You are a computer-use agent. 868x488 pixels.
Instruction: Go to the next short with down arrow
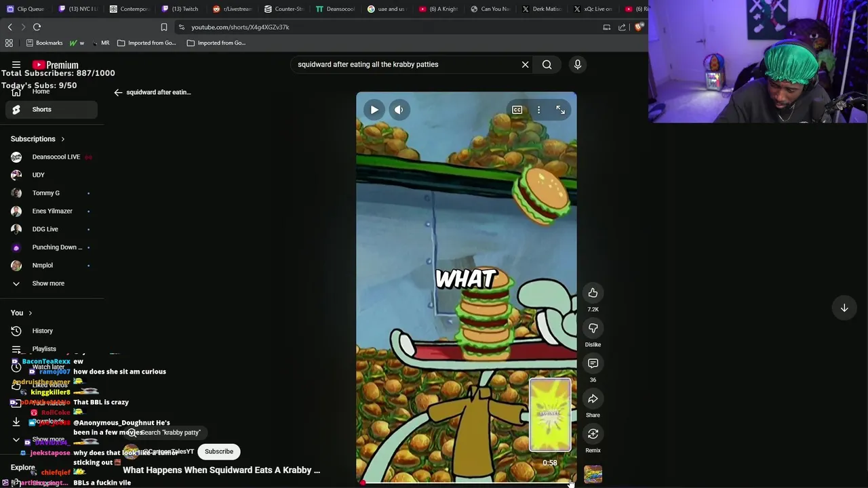844,308
